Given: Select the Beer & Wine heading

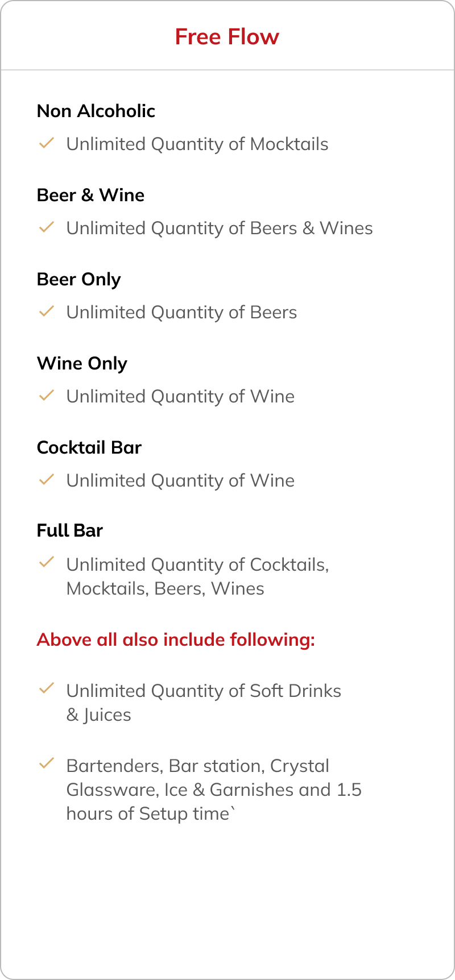Looking at the screenshot, I should pos(90,195).
